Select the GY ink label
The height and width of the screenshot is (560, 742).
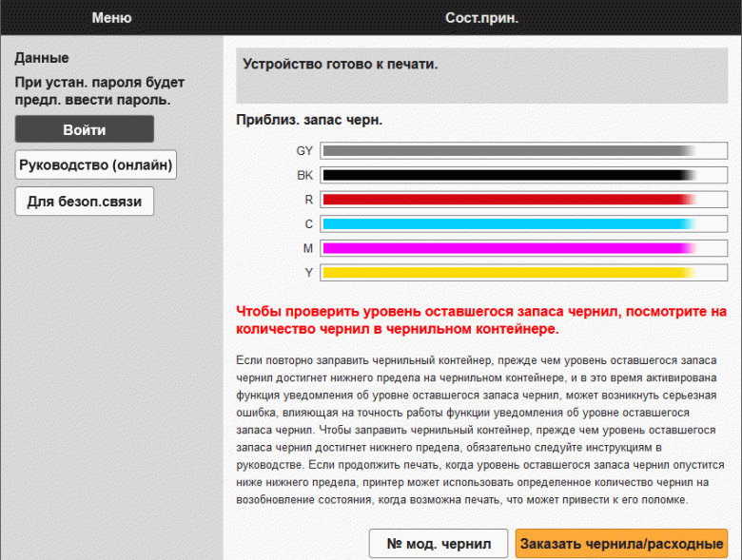pos(304,151)
